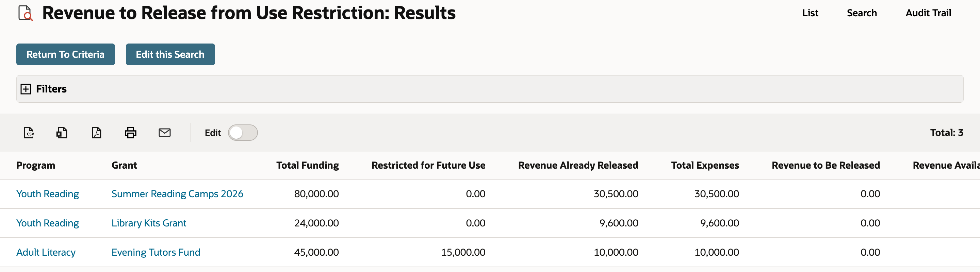Click Edit this Search button
980x272 pixels.
(170, 54)
